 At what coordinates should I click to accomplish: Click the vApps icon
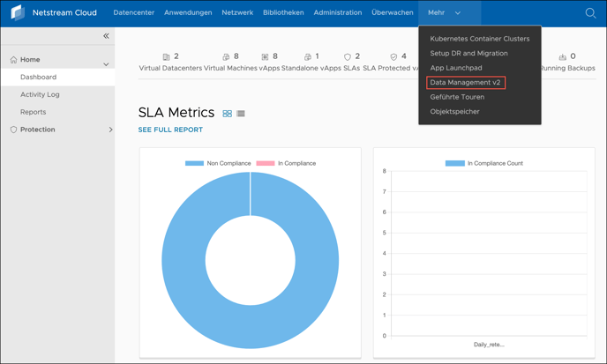[x=266, y=57]
